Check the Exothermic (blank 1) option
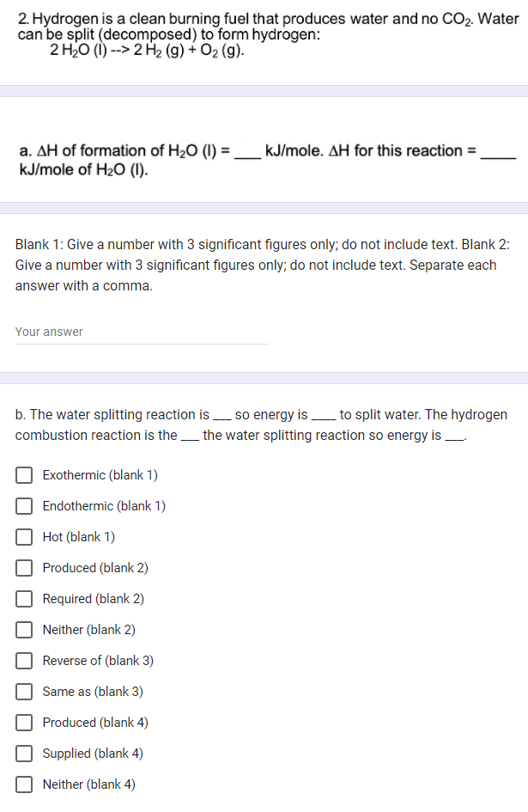This screenshot has height=812, width=528. 24,474
